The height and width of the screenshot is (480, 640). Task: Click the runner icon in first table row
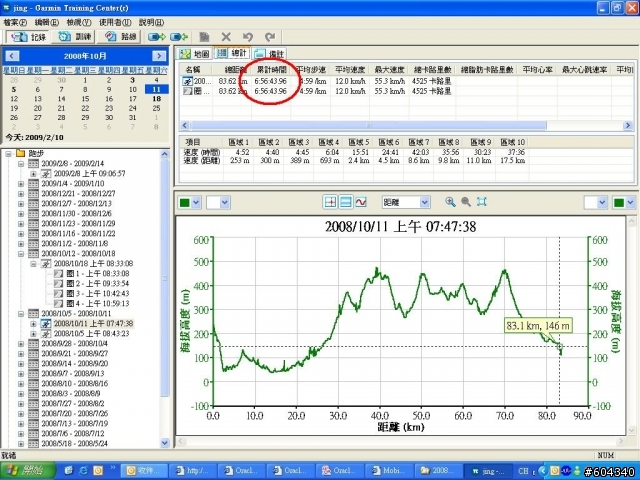(187, 81)
